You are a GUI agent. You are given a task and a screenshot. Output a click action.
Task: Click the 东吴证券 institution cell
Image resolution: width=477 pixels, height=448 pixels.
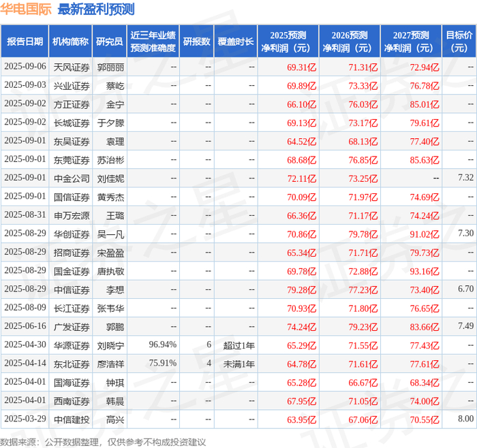72,142
